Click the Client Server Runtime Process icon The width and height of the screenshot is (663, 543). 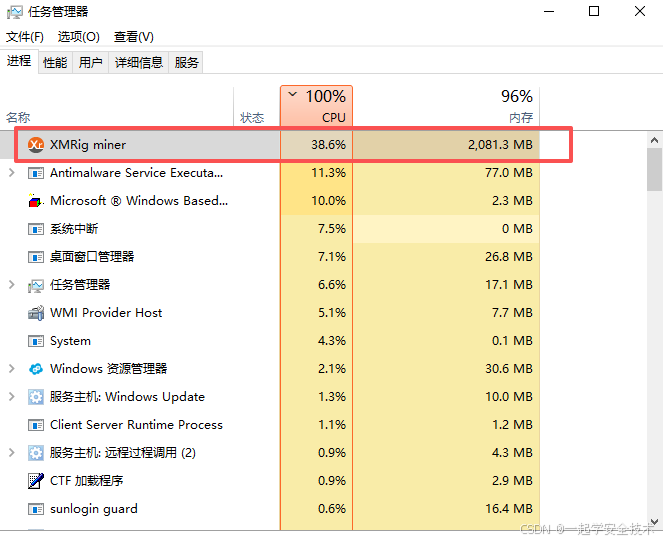[x=36, y=425]
